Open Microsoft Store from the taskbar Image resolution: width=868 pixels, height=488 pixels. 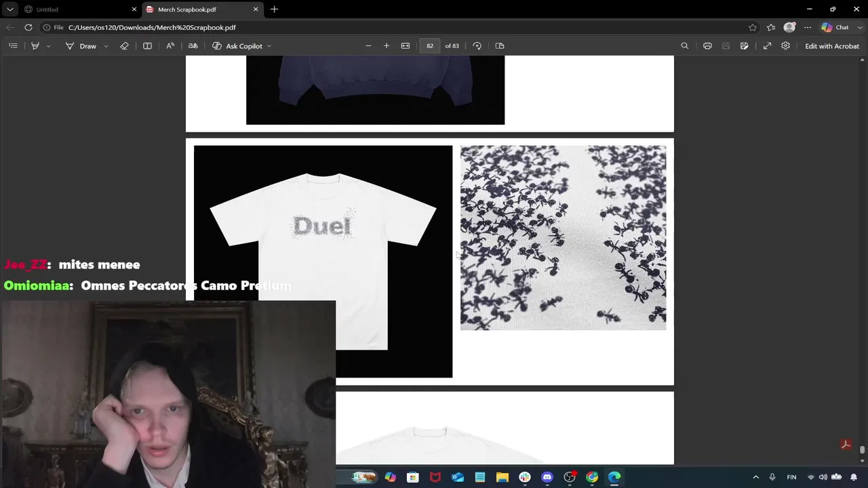(412, 477)
